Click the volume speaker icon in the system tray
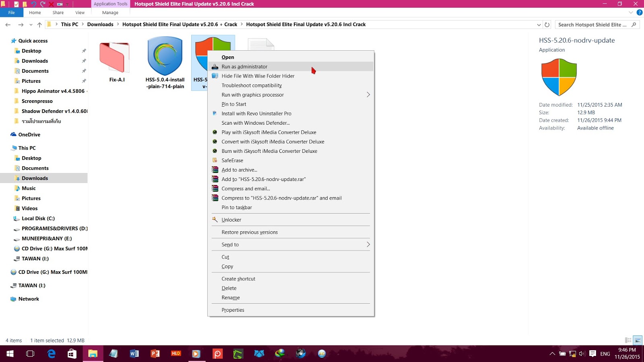Screen dimensions: 644x362 [x=582, y=354]
